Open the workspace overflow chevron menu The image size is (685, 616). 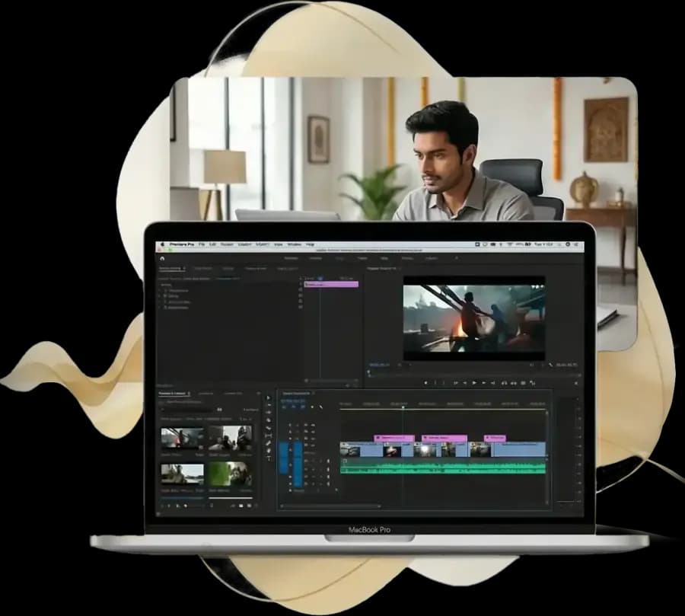pos(457,258)
